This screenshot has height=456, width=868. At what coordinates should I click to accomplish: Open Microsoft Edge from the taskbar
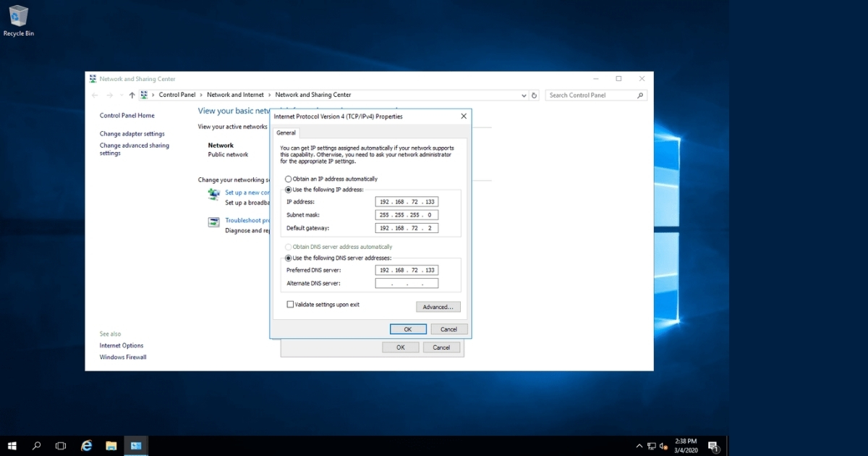click(x=86, y=445)
